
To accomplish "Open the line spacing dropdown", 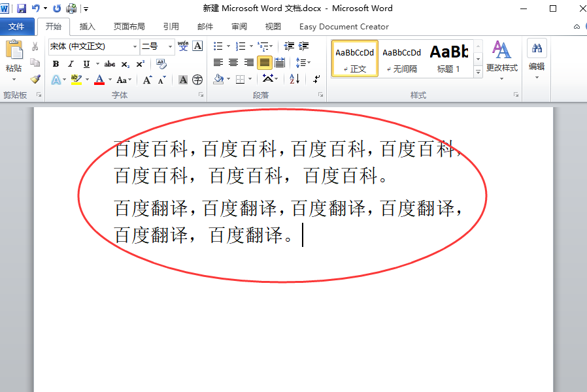I will 303,63.
